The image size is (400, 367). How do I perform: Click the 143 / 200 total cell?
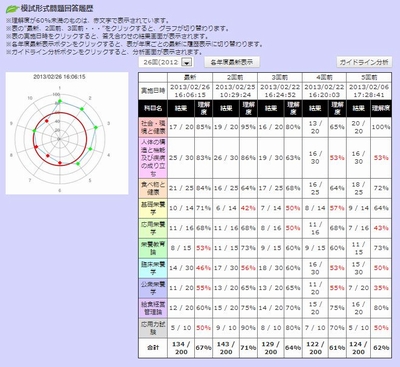226,348
